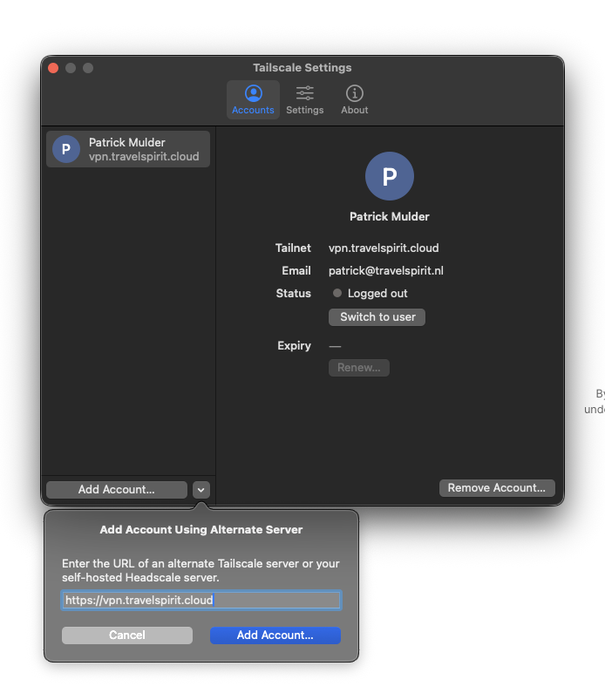Viewport: 605px width, 700px height.
Task: Click the Renew... expiry button
Action: pos(358,368)
